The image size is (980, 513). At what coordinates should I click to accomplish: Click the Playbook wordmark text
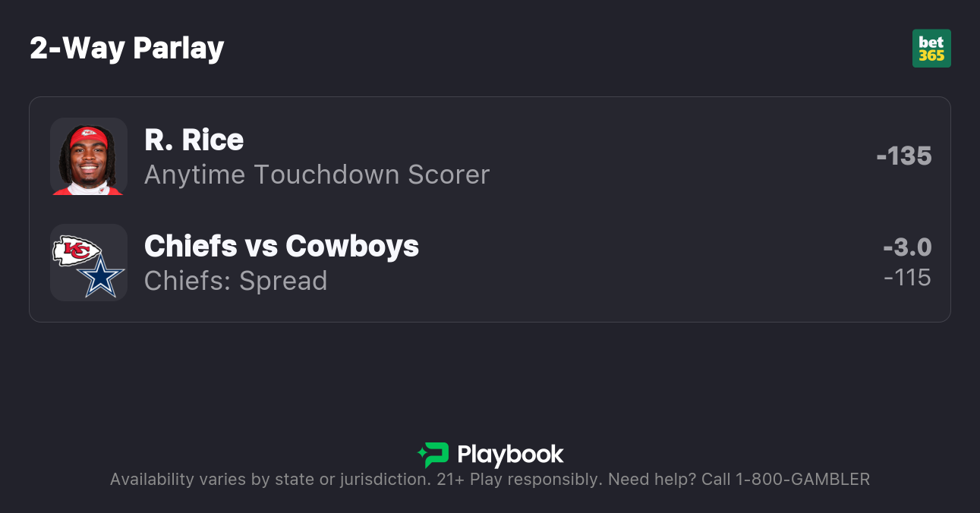[x=510, y=455]
